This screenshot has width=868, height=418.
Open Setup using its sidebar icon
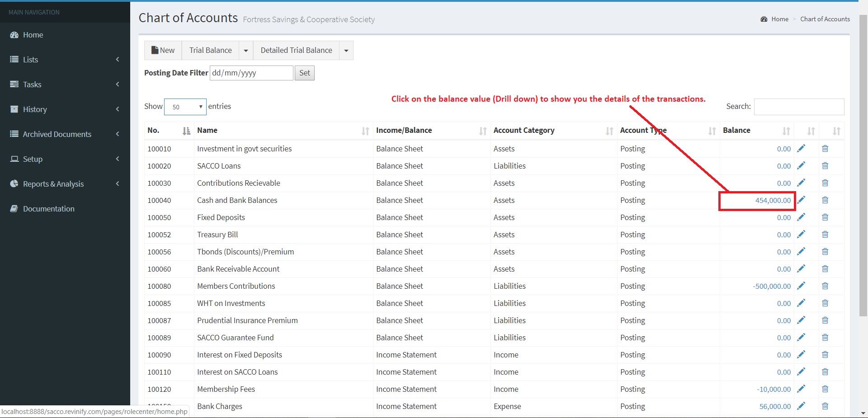(14, 159)
